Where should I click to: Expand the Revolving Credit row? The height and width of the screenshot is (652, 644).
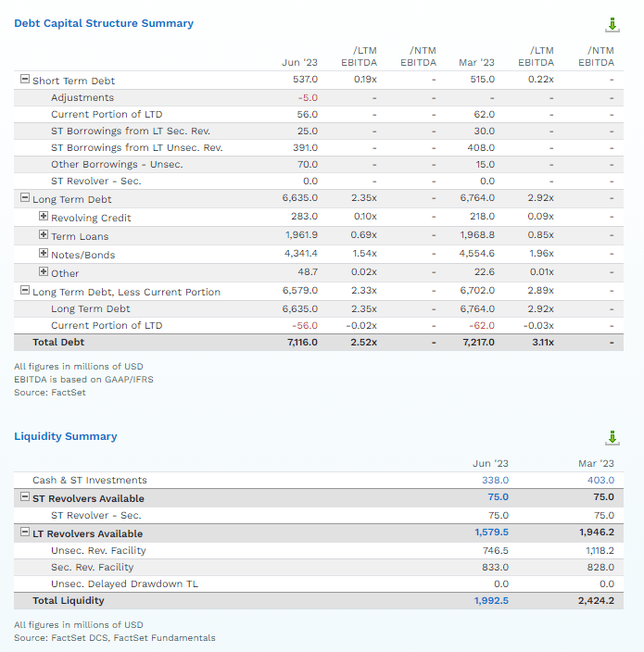coord(44,216)
